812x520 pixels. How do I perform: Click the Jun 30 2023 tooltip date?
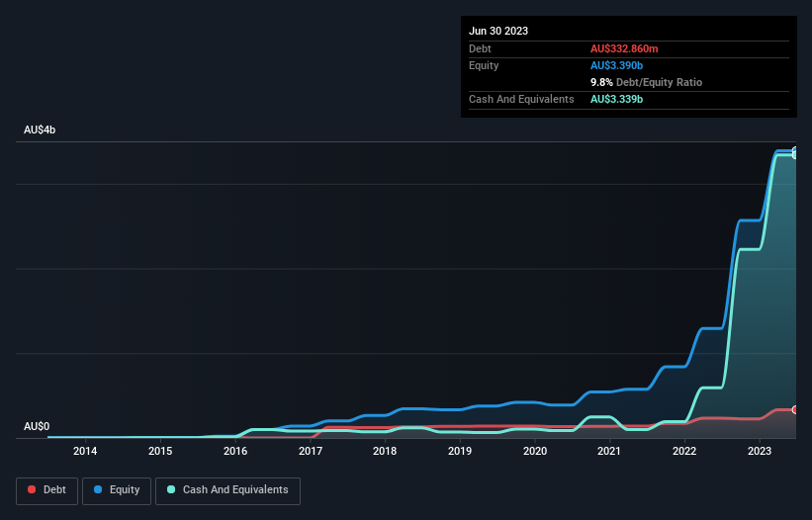click(x=498, y=31)
